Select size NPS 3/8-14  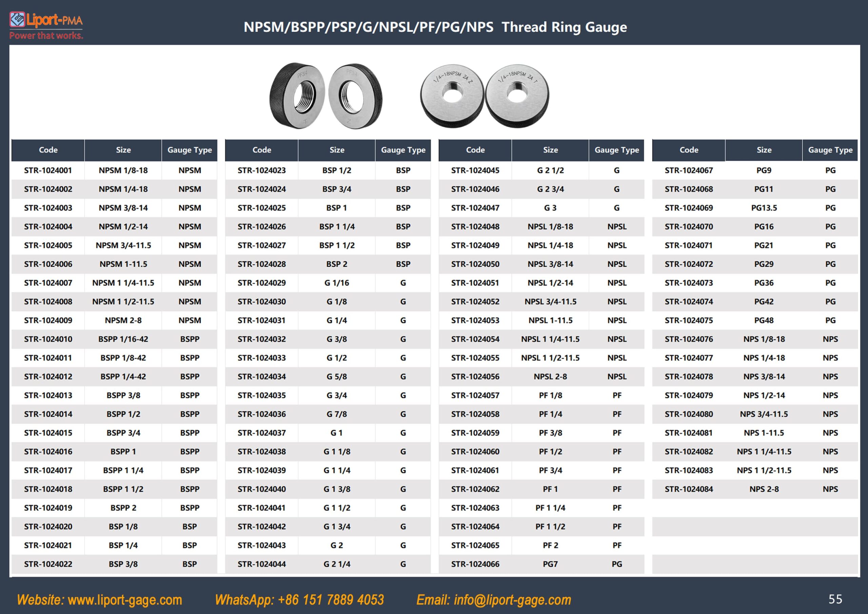[x=764, y=377]
